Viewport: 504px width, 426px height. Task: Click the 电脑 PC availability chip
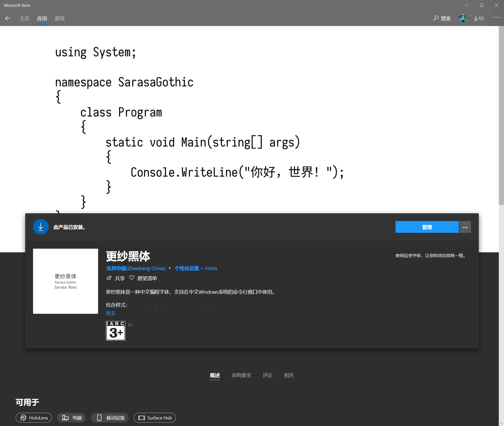point(72,418)
